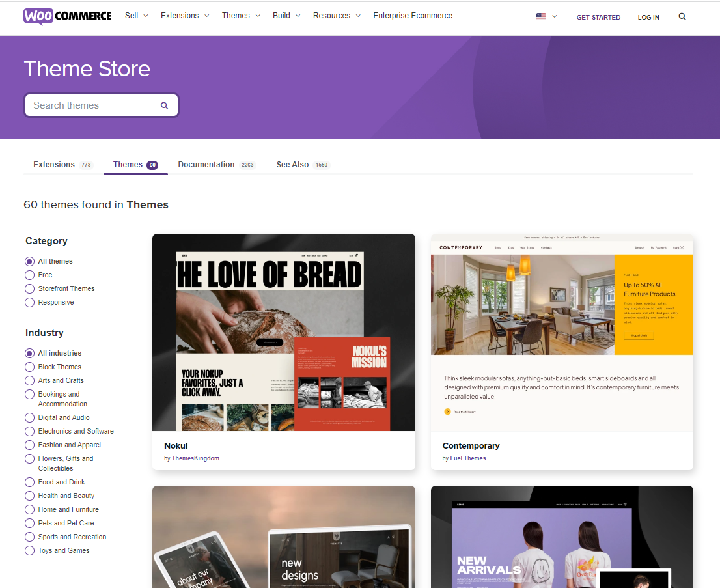Expand the Extensions menu chevron
Viewport: 720px width, 588px height.
point(206,16)
